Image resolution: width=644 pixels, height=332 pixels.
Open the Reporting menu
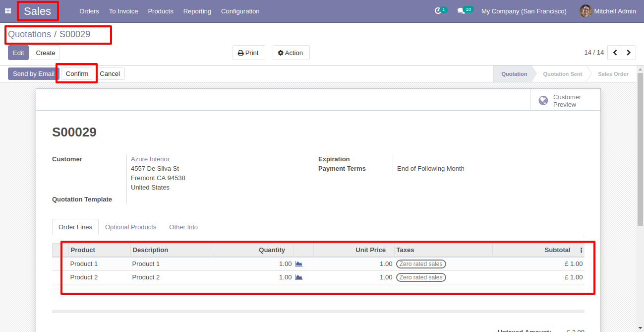pyautogui.click(x=197, y=11)
